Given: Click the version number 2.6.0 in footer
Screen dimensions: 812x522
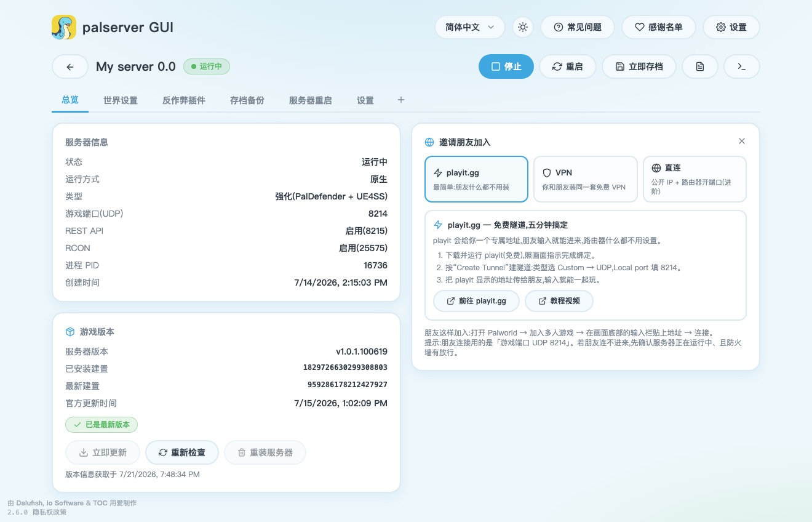Looking at the screenshot, I should [x=17, y=512].
